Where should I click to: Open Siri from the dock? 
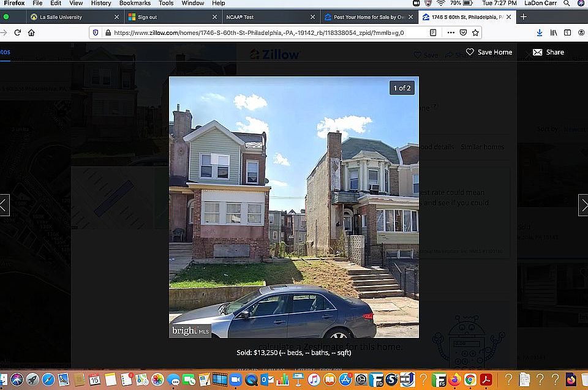point(17,380)
